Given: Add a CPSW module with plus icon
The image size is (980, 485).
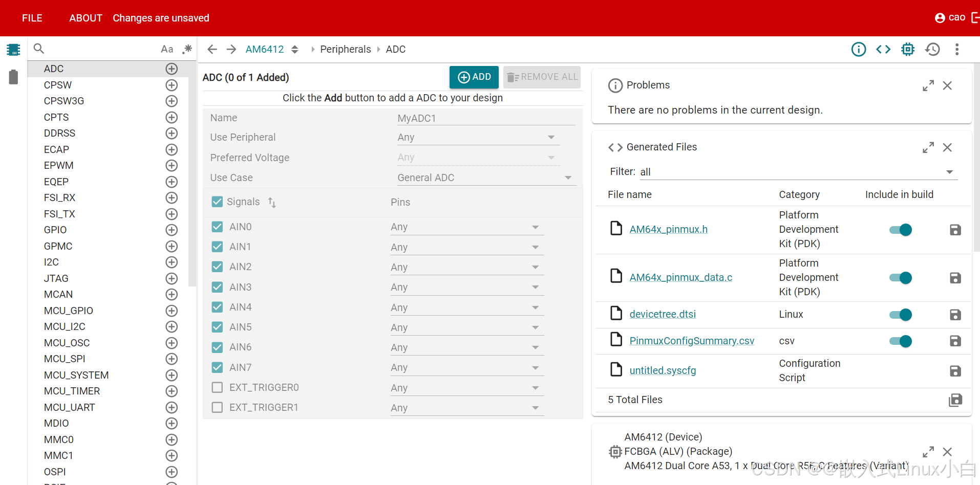Looking at the screenshot, I should coord(172,85).
